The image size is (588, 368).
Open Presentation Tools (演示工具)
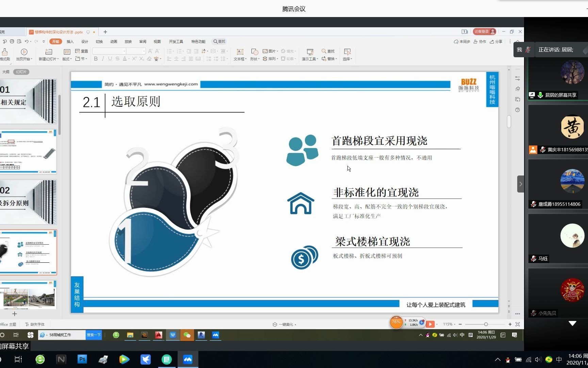click(x=310, y=54)
